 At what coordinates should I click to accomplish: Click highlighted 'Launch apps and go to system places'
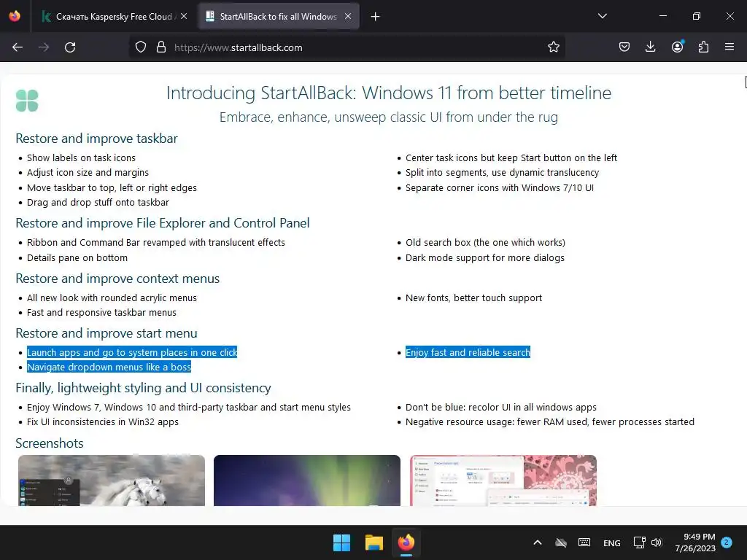tap(132, 352)
